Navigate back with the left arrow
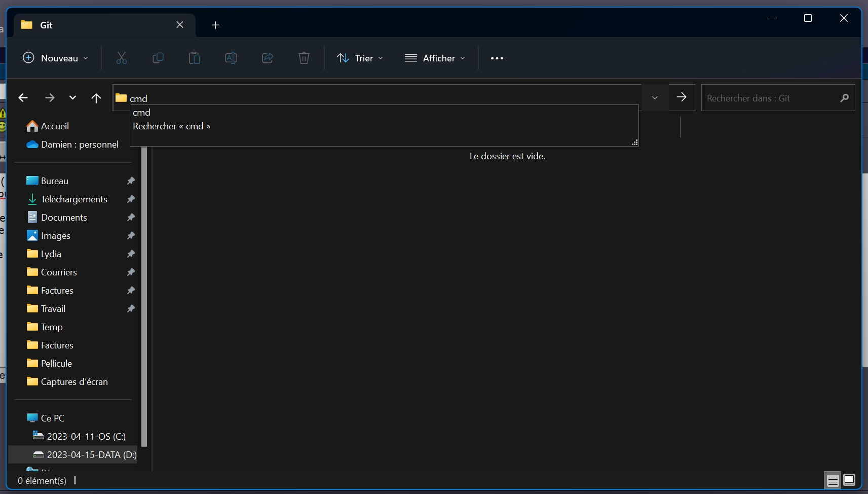This screenshot has height=494, width=868. point(23,98)
